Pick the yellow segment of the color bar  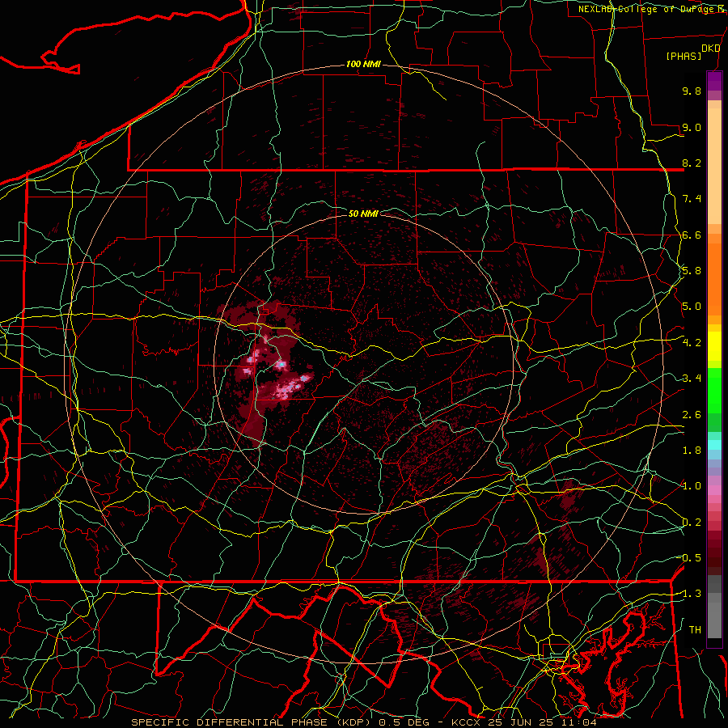point(714,346)
